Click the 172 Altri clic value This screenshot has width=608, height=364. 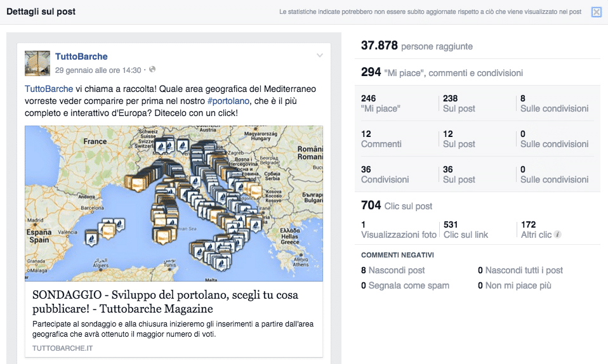click(536, 230)
